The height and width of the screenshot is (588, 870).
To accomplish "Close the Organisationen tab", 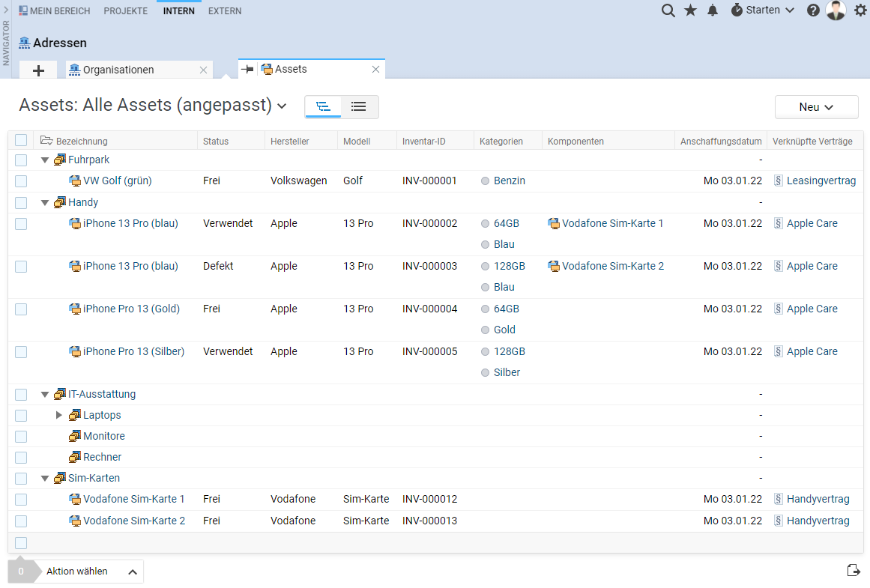I will coord(203,70).
